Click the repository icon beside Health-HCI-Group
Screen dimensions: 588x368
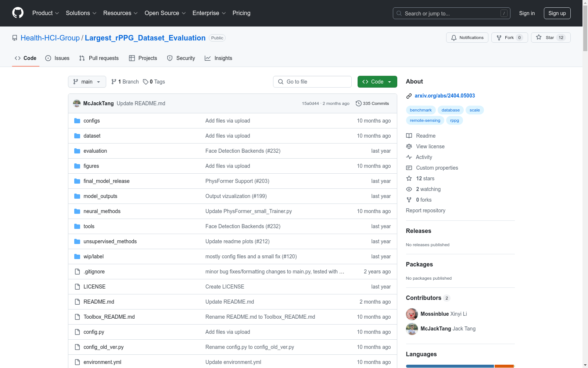(15, 38)
